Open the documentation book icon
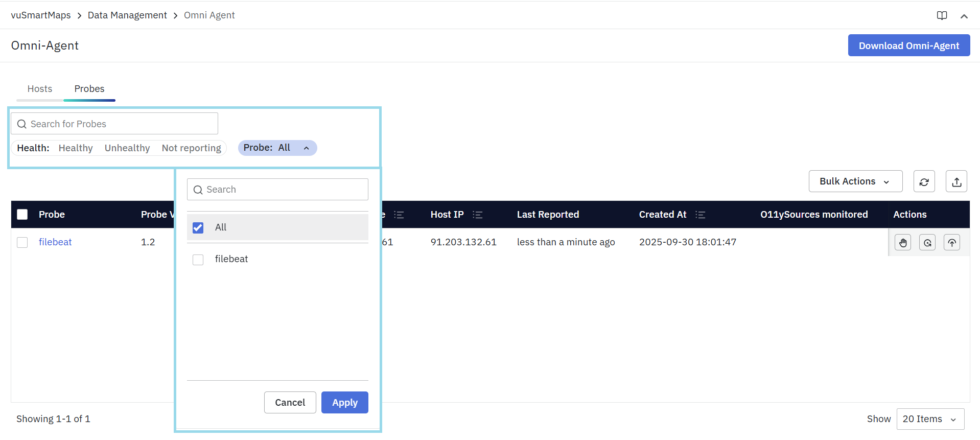 point(942,15)
